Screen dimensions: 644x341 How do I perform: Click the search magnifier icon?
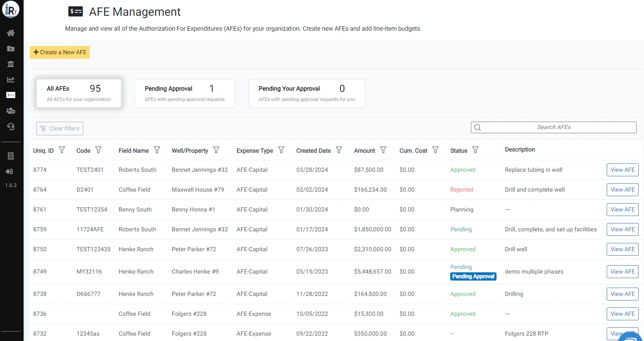pos(478,127)
